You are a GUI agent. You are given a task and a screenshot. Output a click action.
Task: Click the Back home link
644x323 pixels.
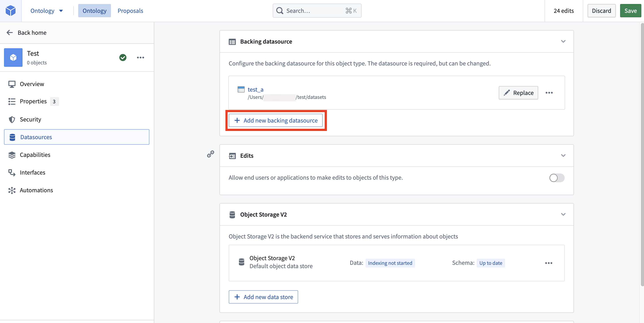pyautogui.click(x=32, y=33)
